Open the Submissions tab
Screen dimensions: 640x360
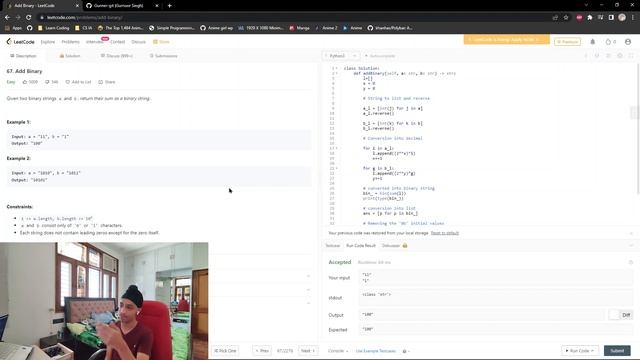coord(163,56)
